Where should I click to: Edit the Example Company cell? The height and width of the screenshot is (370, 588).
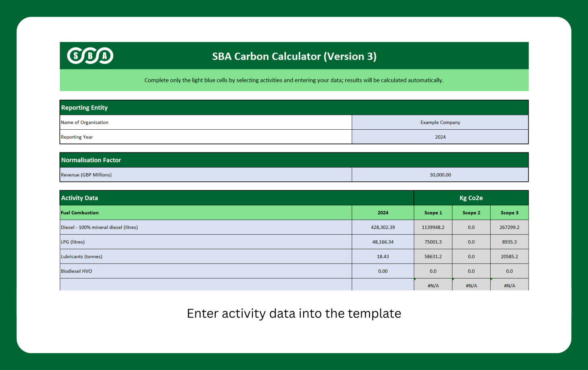[440, 122]
